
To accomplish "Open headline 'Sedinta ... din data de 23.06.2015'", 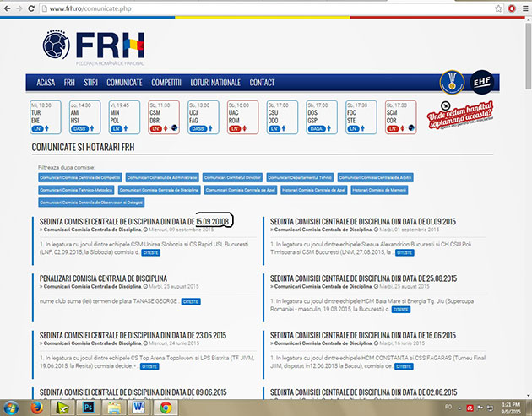I will tap(133, 336).
